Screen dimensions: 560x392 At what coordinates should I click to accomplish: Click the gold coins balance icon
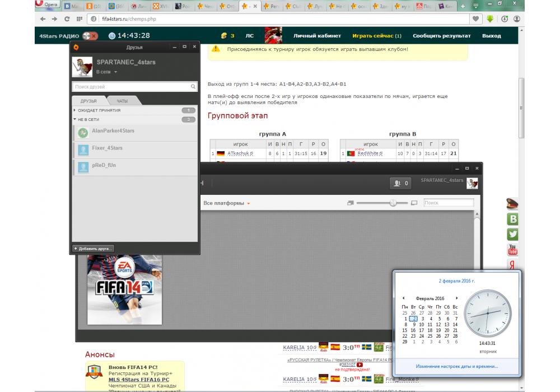[224, 36]
